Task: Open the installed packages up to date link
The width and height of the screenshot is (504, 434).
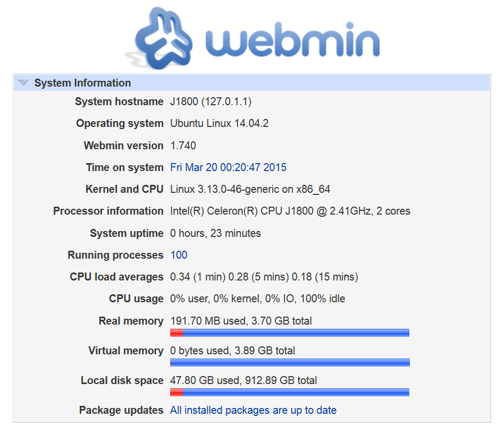Action: coord(253,410)
